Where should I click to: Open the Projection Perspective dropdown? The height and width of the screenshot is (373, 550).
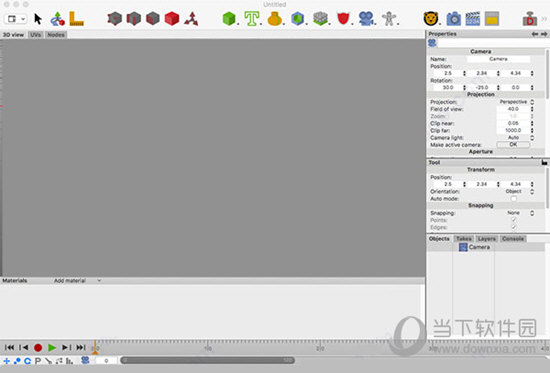click(x=516, y=102)
